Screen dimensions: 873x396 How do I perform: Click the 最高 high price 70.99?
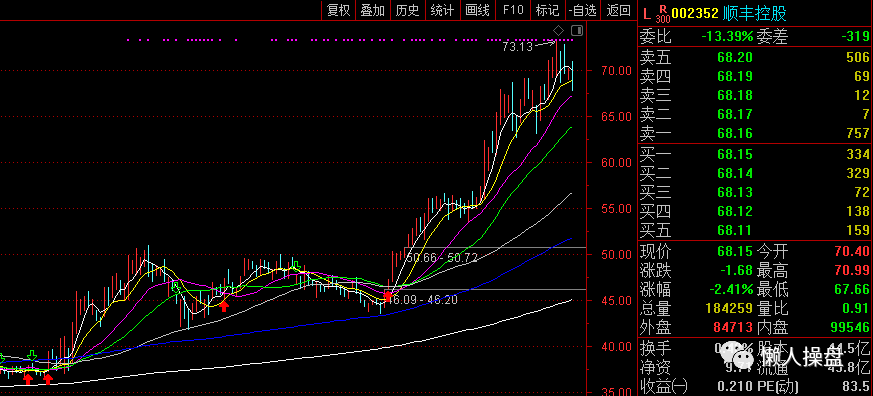852,271
